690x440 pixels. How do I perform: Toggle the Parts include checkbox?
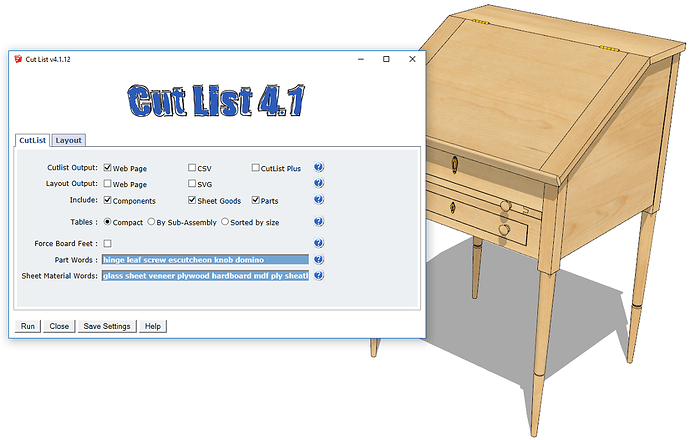(x=255, y=200)
